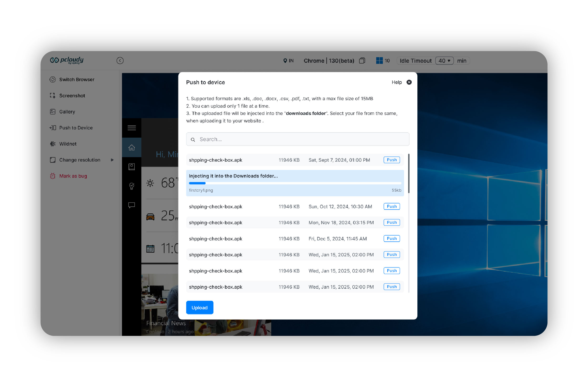Open the Help link in the dialog
This screenshot has height=387, width=588.
click(396, 82)
